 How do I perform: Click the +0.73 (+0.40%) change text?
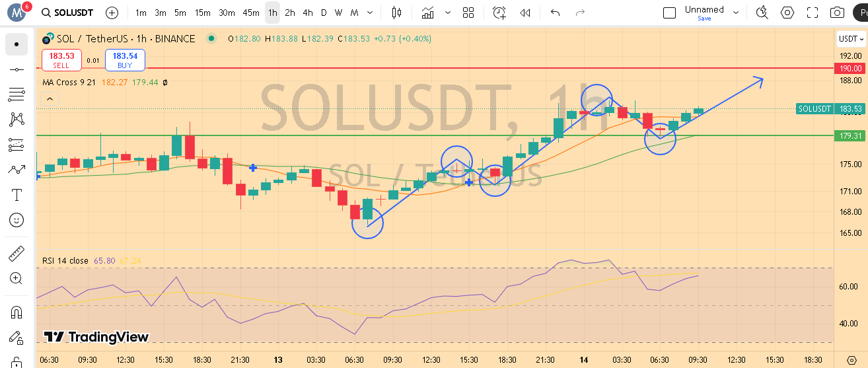pyautogui.click(x=402, y=39)
